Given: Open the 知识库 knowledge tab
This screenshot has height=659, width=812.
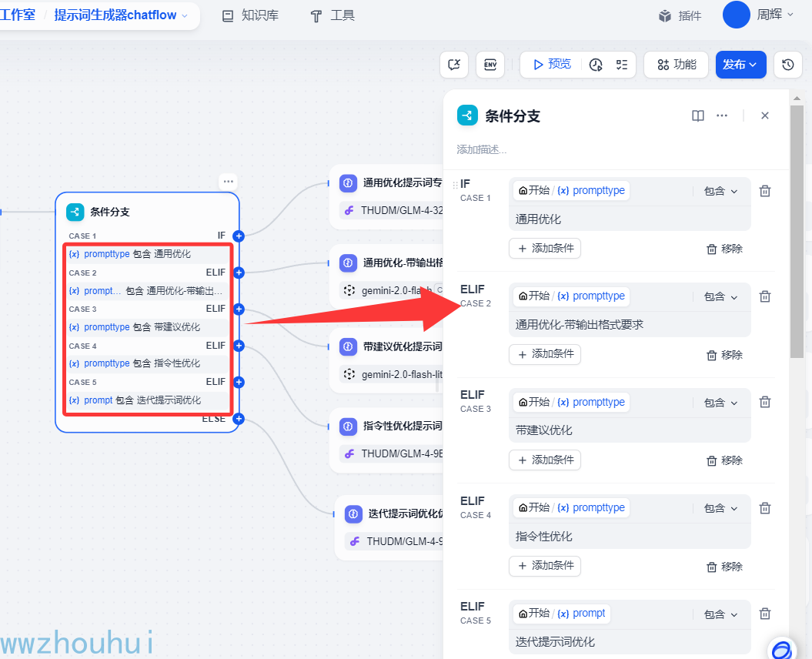Looking at the screenshot, I should point(250,15).
